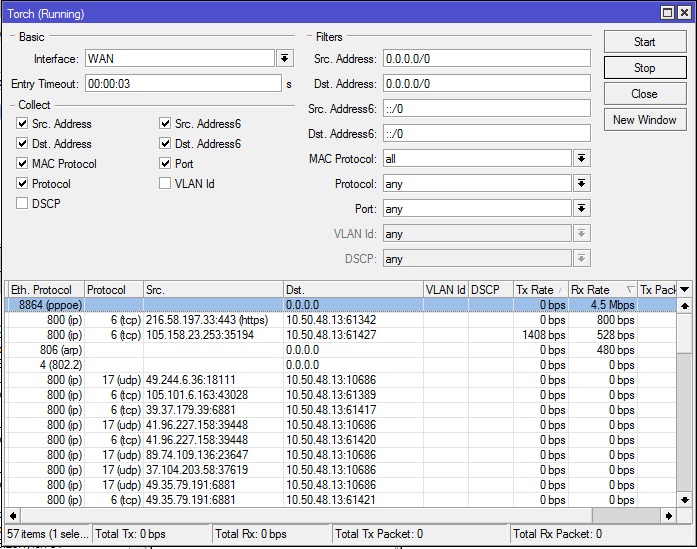Sort by VLAN Id column header

[445, 290]
